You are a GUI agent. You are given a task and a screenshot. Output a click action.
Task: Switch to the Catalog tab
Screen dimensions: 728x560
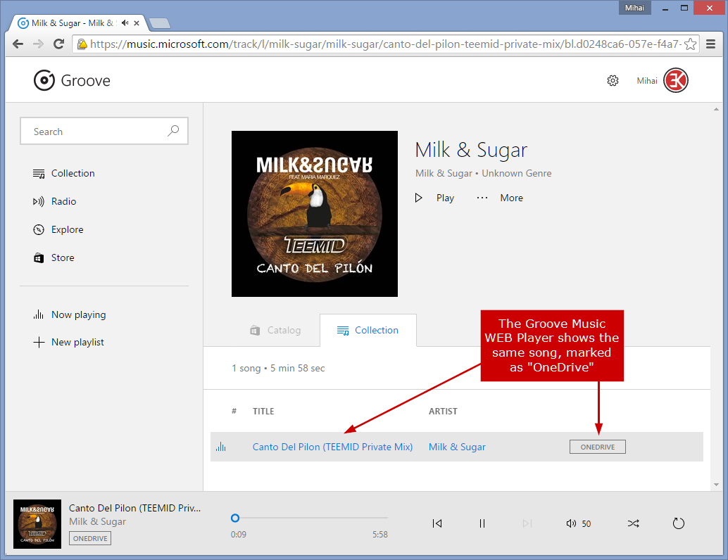click(275, 330)
